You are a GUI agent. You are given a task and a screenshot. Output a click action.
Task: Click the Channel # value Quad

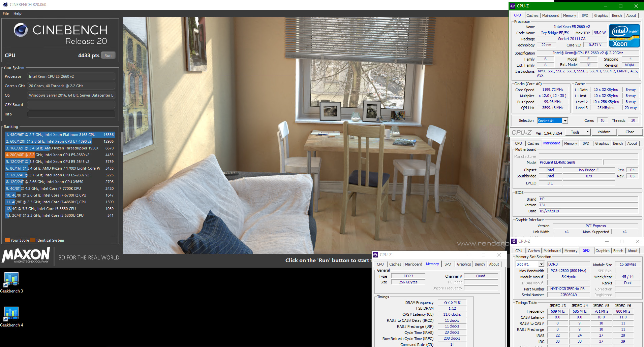pos(481,276)
